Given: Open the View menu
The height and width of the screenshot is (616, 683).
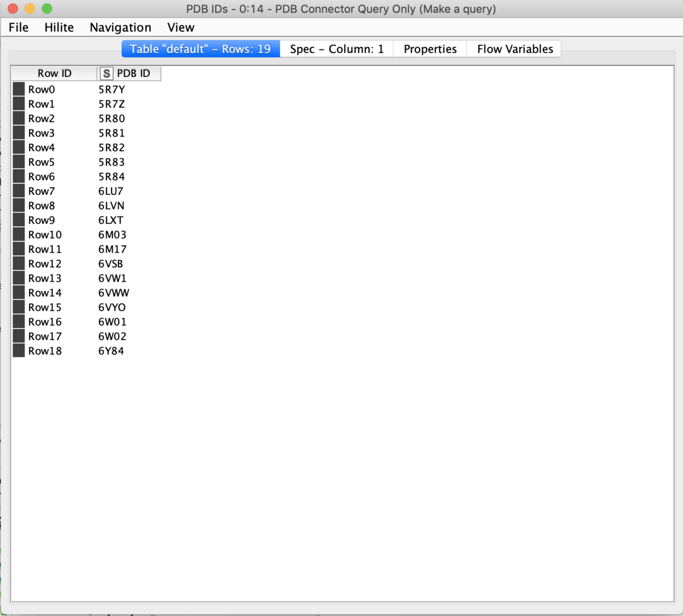Looking at the screenshot, I should 181,27.
